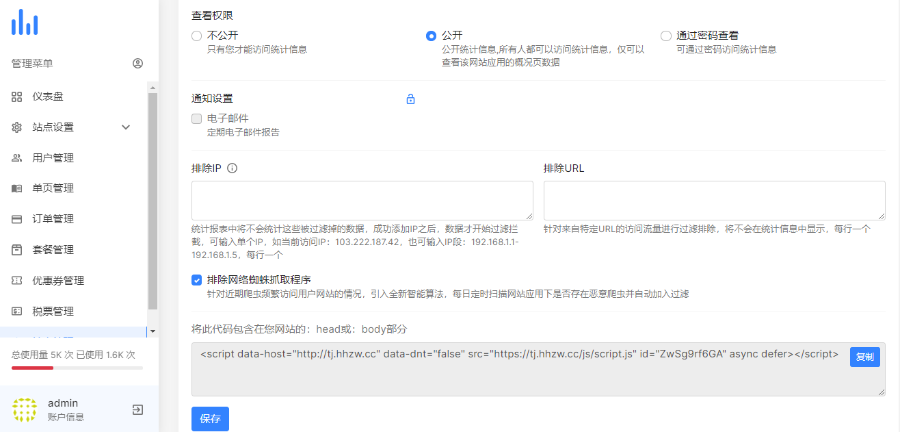This screenshot has width=900, height=432.
Task: Click the 仪表盘 dashboard grid icon
Action: pos(17,96)
